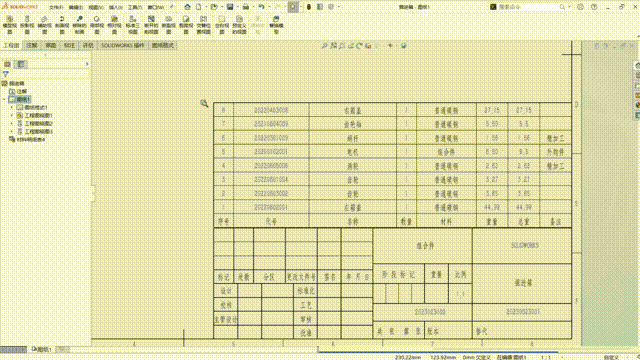The height and width of the screenshot is (360, 640).
Task: Select the Model View tool in ribbon
Action: [x=10, y=24]
